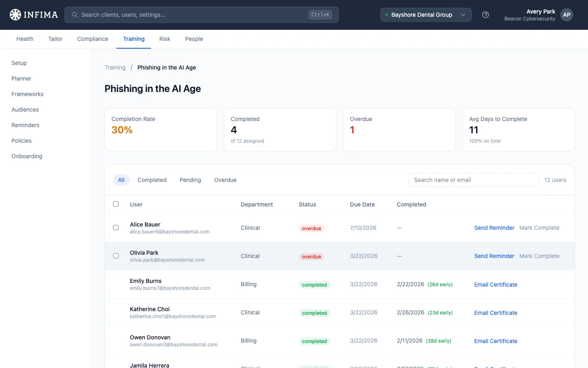Viewport: 588px width, 368px height.
Task: Filter users by Overdue
Action: tap(225, 180)
